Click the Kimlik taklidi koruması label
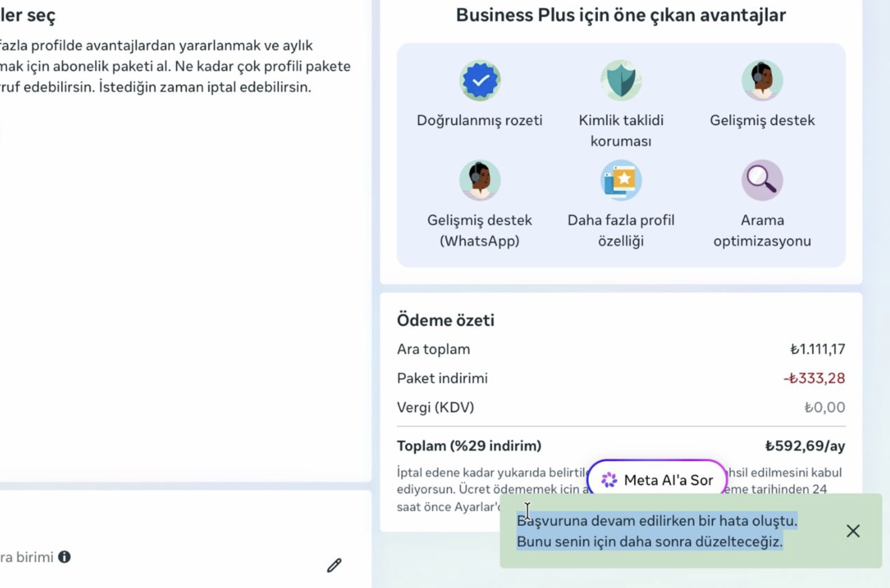 (621, 130)
